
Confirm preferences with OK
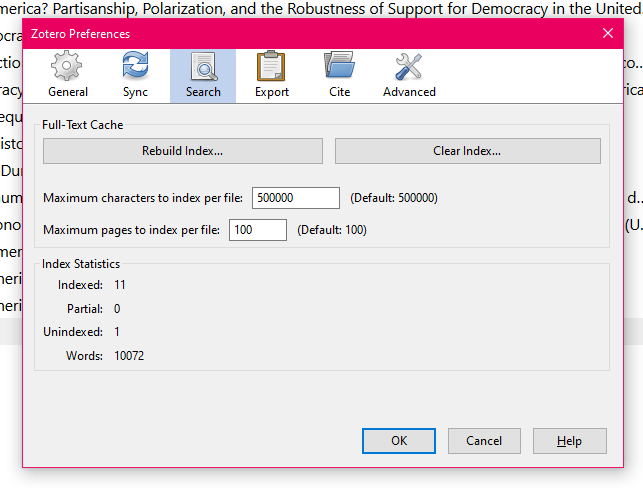399,441
